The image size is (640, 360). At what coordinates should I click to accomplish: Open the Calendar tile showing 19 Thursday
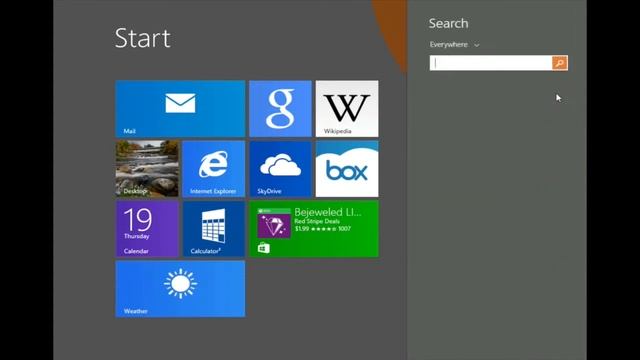147,229
